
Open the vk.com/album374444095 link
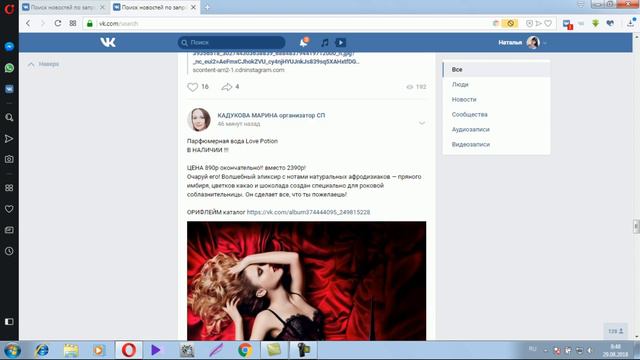[x=308, y=212]
